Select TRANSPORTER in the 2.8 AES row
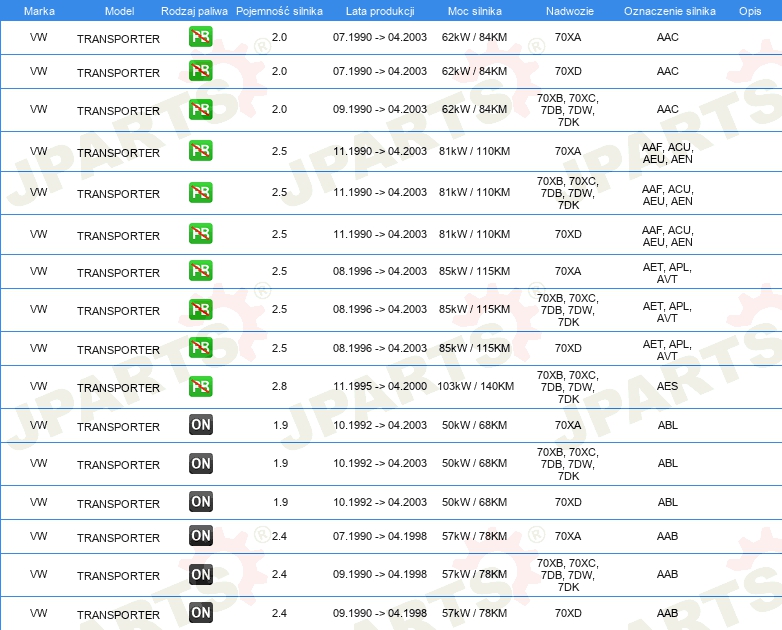The image size is (782, 630). (x=118, y=388)
